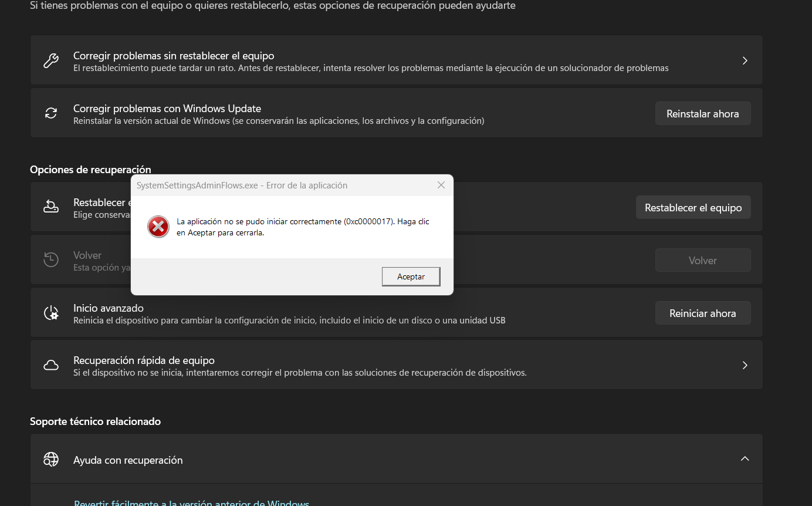
Task: Click the red error icon in dialog
Action: click(x=158, y=227)
